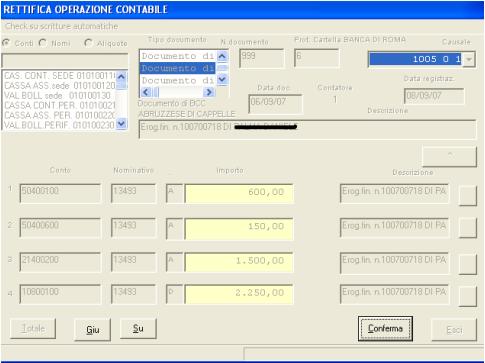The height and width of the screenshot is (363, 485).
Task: Open Check su scritture automatiche menu
Action: (x=61, y=26)
